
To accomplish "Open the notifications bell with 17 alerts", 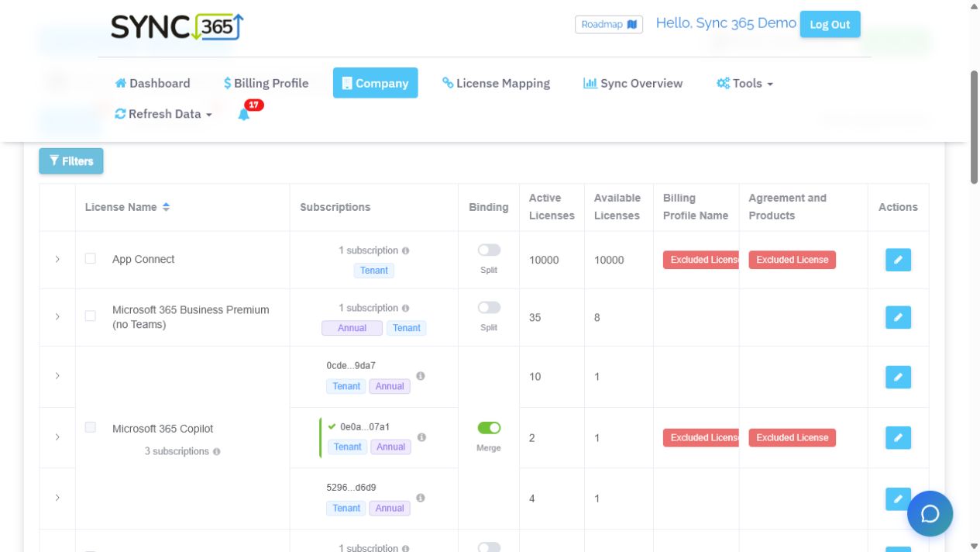I will (x=244, y=114).
